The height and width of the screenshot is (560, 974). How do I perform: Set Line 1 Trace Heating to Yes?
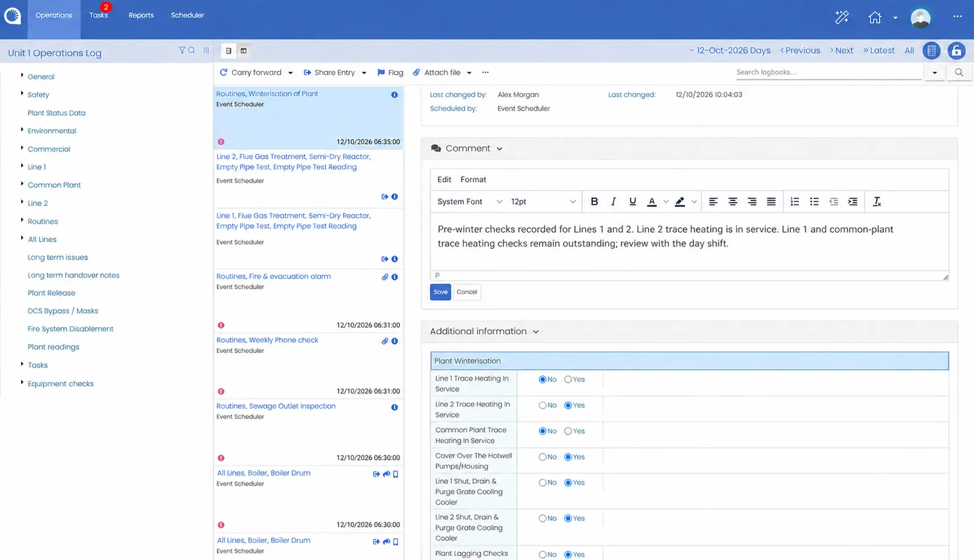coord(568,379)
